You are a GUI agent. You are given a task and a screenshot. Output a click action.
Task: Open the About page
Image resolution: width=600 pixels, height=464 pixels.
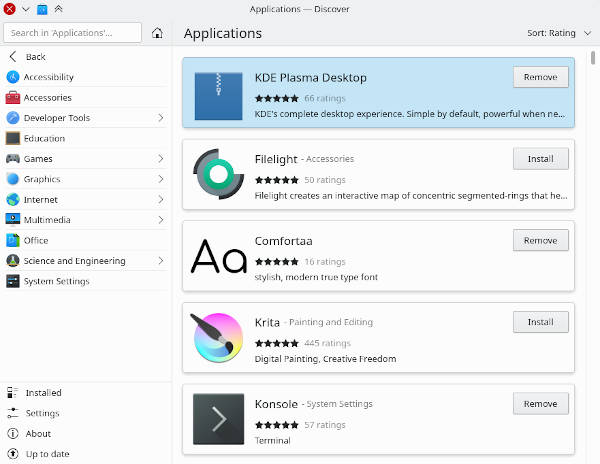pyautogui.click(x=86, y=433)
